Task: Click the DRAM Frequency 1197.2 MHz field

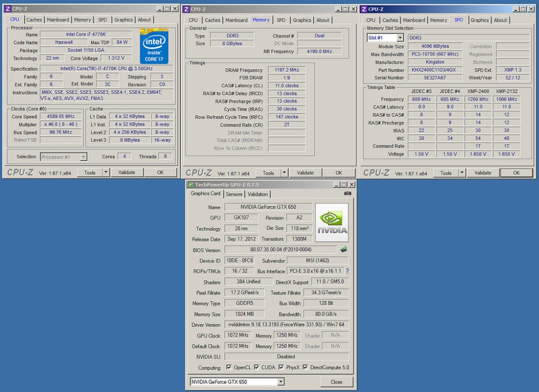Action: (287, 70)
